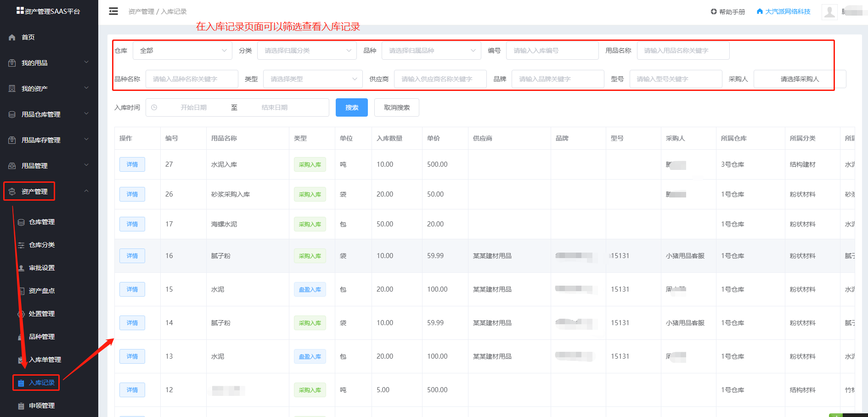The image size is (868, 417).
Task: Click the 我的用品 sidebar icon
Action: click(x=12, y=63)
